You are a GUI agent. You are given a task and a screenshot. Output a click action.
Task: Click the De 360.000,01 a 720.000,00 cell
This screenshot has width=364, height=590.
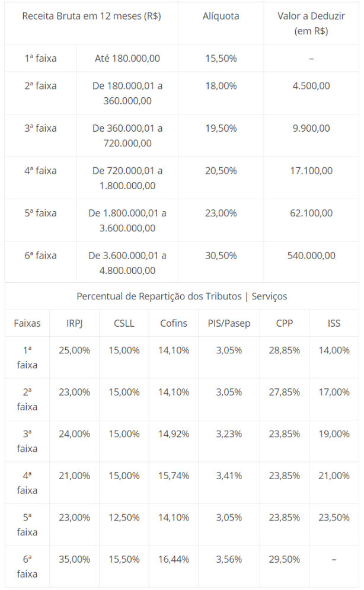click(127, 136)
